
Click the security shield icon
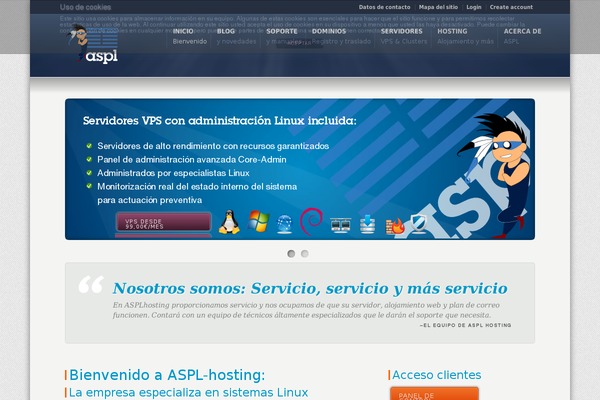418,224
